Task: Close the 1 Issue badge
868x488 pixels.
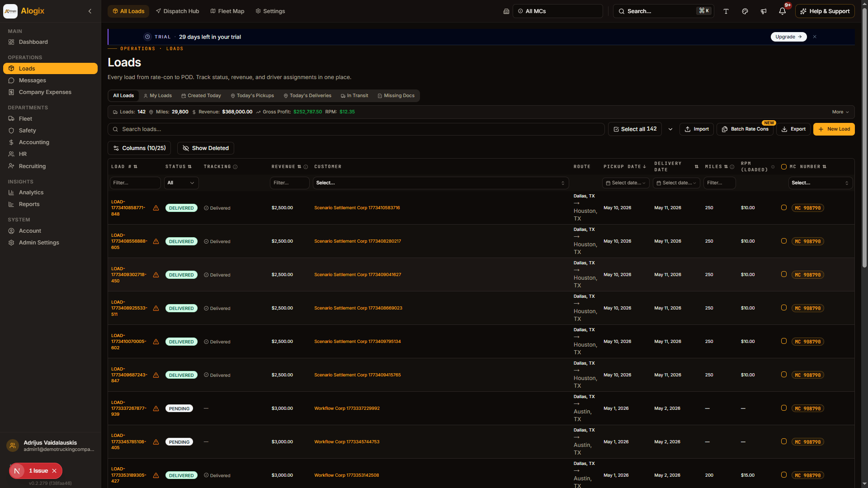Action: tap(54, 471)
